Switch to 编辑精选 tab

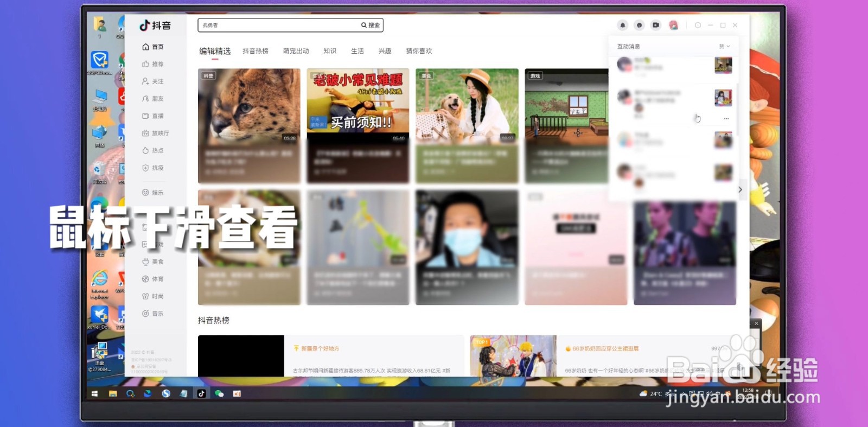point(215,51)
